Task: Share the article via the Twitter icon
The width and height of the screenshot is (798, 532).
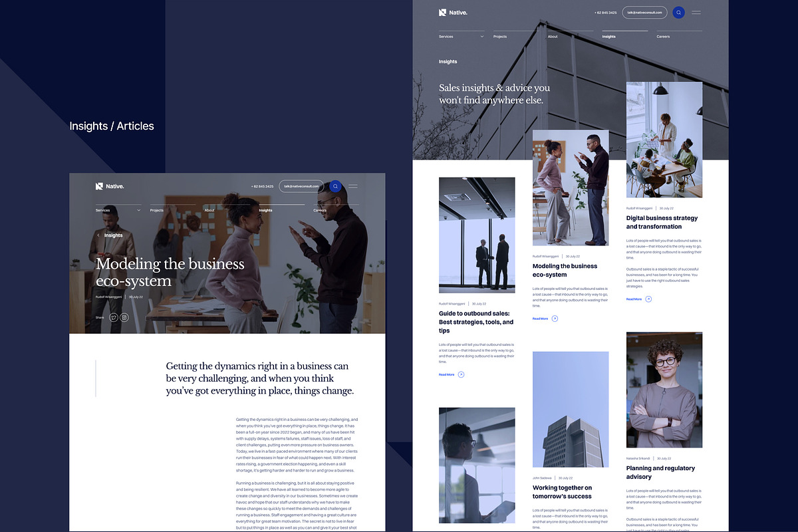Action: point(114,317)
